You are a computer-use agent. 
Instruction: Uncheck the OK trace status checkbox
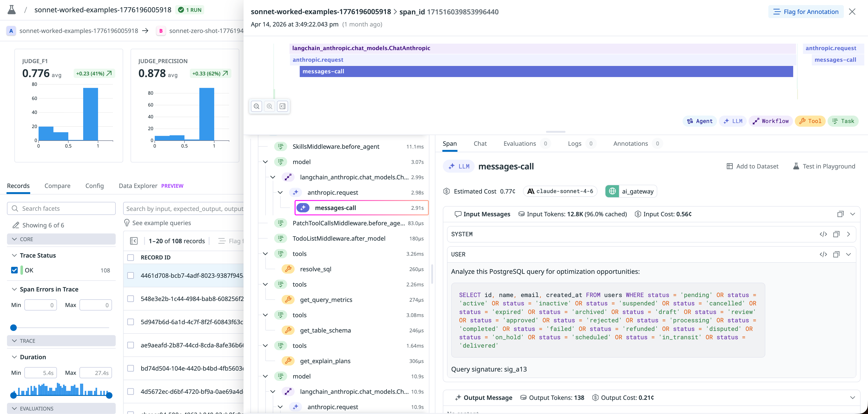(x=14, y=270)
